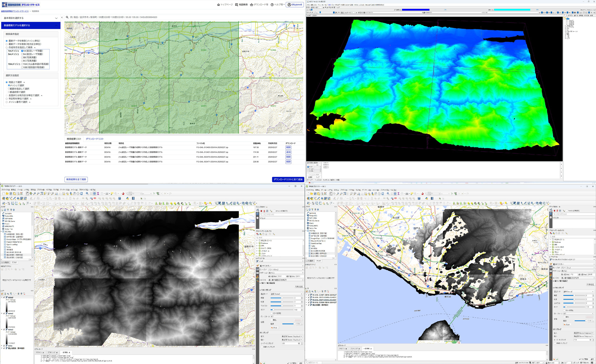Open the ラスタ(R) menu in left QGIS window
Viewport: 596px width, 364px height.
pyautogui.click(x=56, y=190)
